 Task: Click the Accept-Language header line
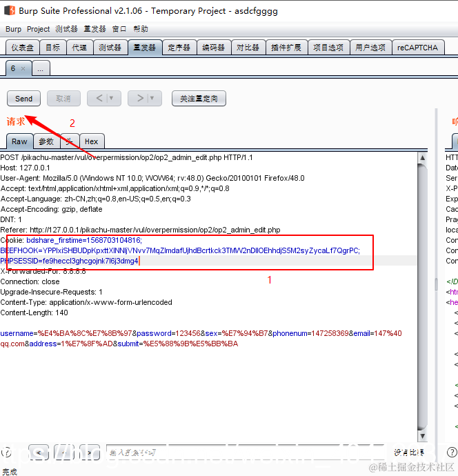pyautogui.click(x=96, y=199)
